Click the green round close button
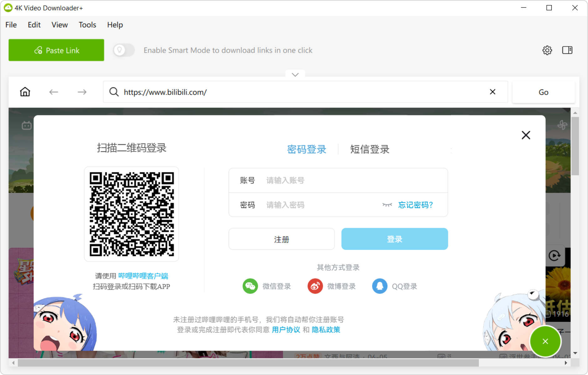The height and width of the screenshot is (375, 588). point(545,341)
